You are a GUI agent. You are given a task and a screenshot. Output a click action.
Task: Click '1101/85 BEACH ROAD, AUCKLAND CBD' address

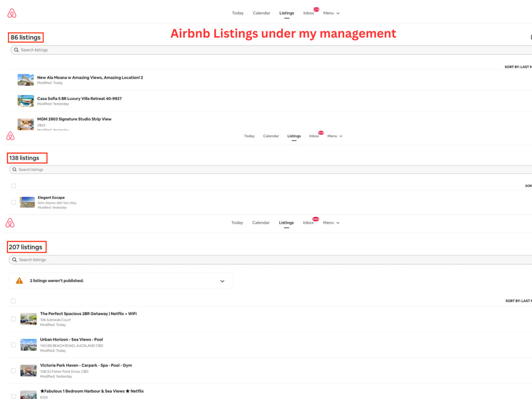pyautogui.click(x=72, y=346)
